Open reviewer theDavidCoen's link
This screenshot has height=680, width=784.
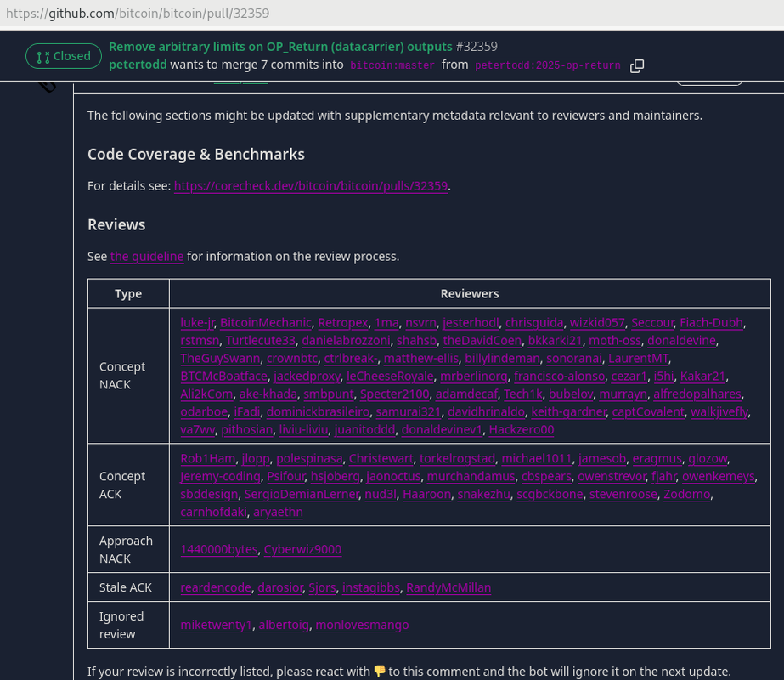(x=482, y=341)
